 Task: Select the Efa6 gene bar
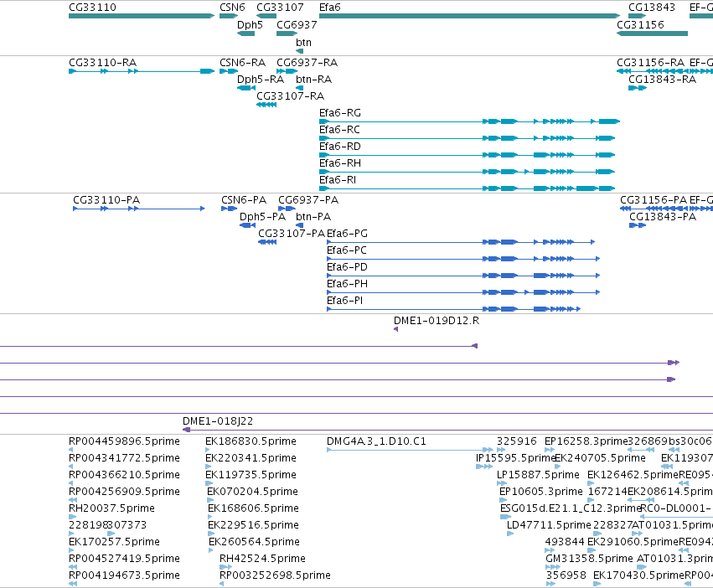470,16
